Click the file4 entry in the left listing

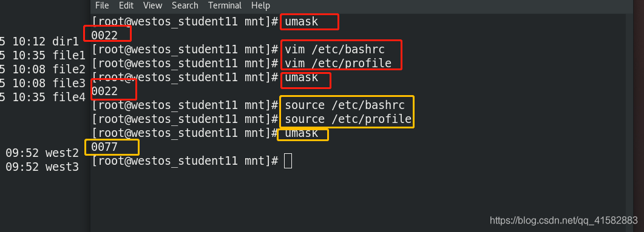(69, 97)
